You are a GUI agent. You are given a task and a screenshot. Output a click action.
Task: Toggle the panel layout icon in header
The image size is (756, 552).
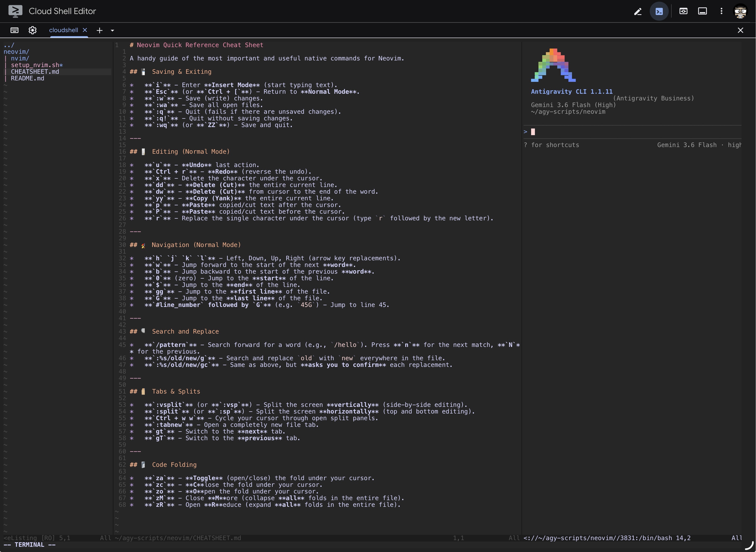pos(702,11)
